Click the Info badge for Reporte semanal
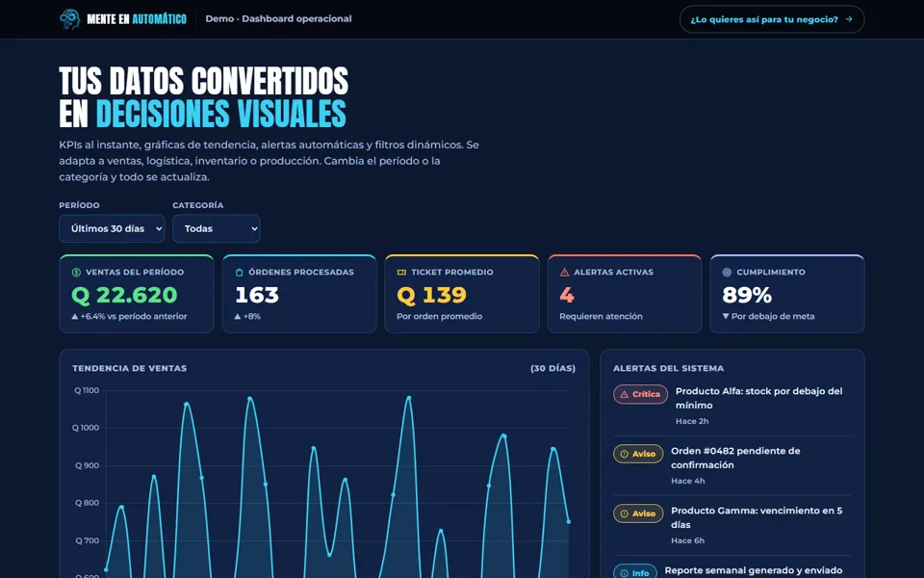 point(635,572)
